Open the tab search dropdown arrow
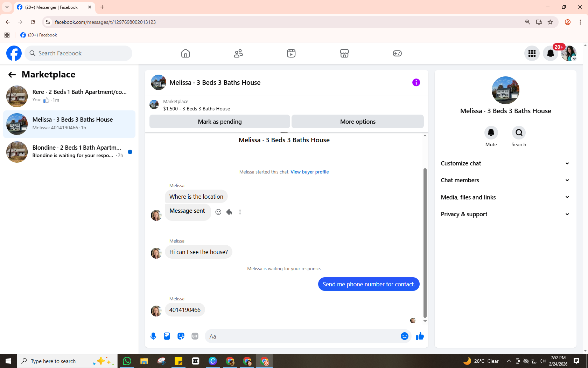 (x=7, y=7)
